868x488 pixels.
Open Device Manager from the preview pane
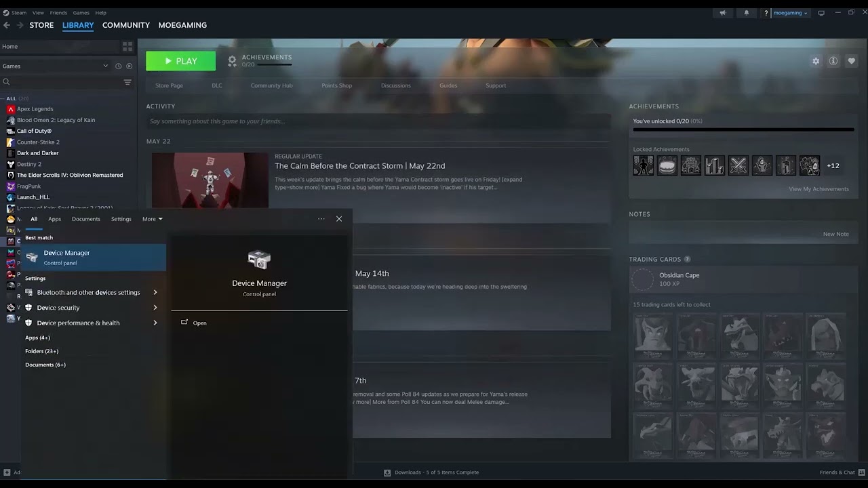(x=193, y=323)
